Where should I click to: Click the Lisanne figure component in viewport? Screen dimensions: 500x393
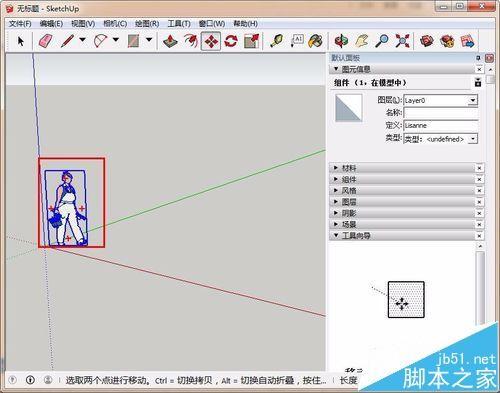[x=68, y=208]
